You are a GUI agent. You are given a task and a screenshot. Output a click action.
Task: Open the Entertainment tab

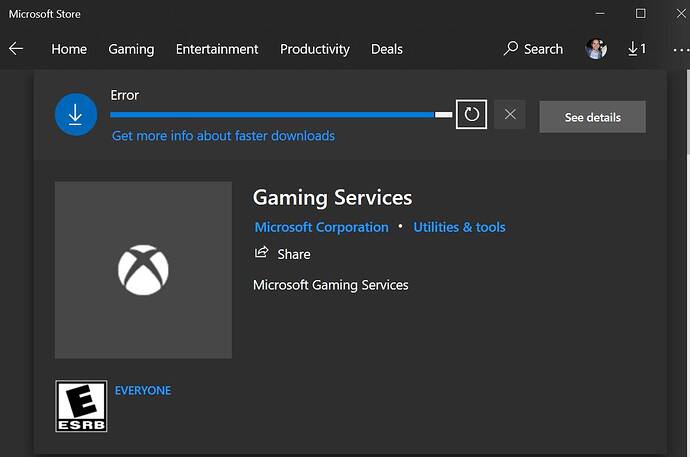[217, 49]
